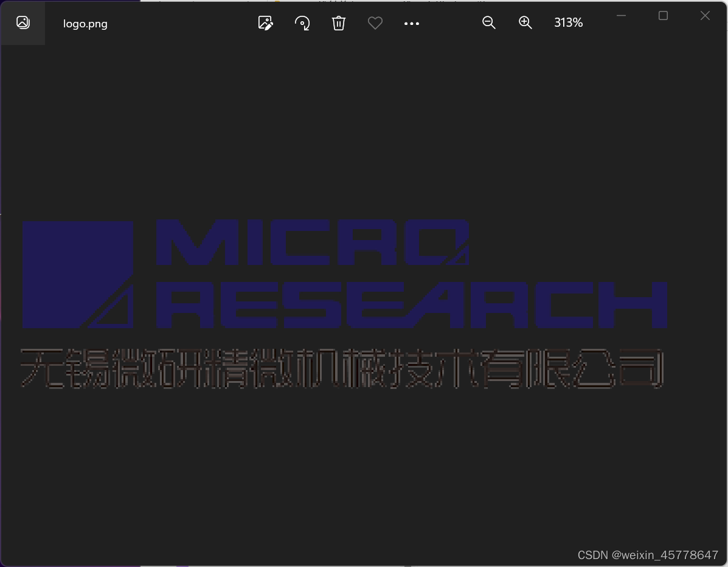Open the See more options menu
728x567 pixels.
(411, 23)
